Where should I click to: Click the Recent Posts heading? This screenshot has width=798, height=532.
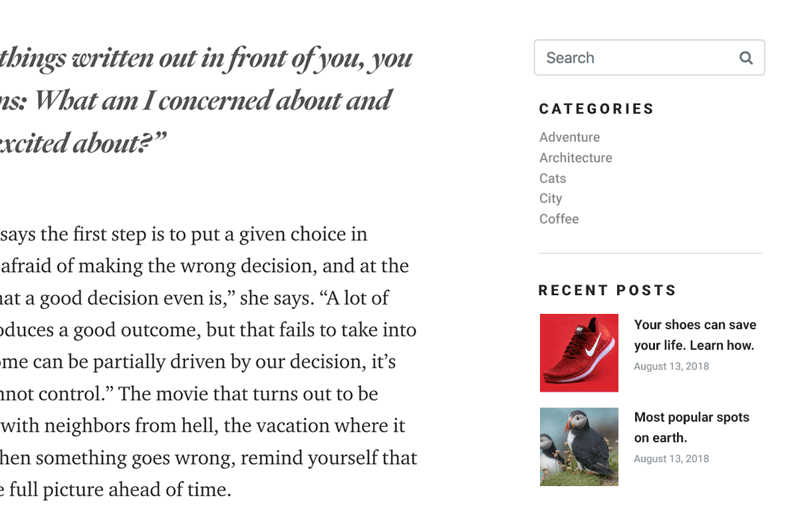(607, 291)
